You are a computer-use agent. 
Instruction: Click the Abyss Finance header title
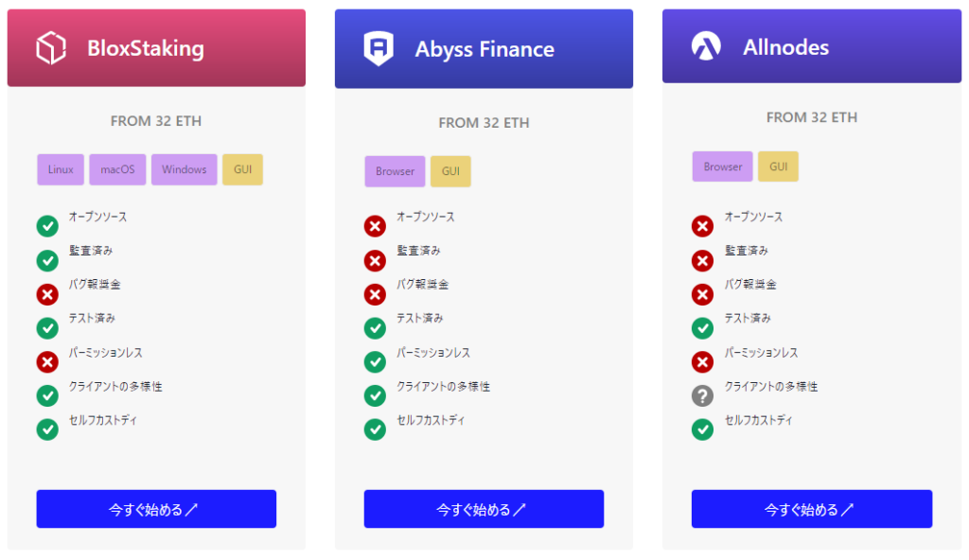tap(484, 49)
